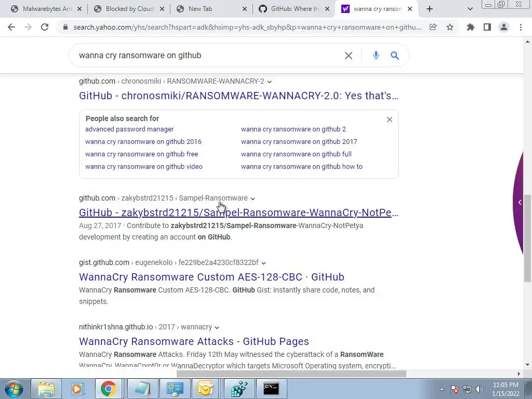The width and height of the screenshot is (532, 399).
Task: Clear the Yahoo search box text
Action: click(x=349, y=55)
